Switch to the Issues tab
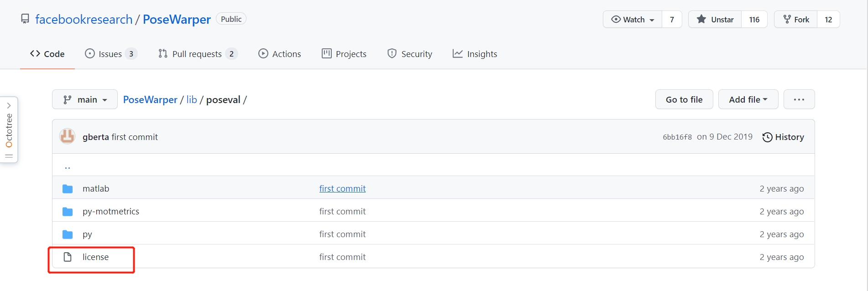Viewport: 868px width, 291px height. click(110, 54)
